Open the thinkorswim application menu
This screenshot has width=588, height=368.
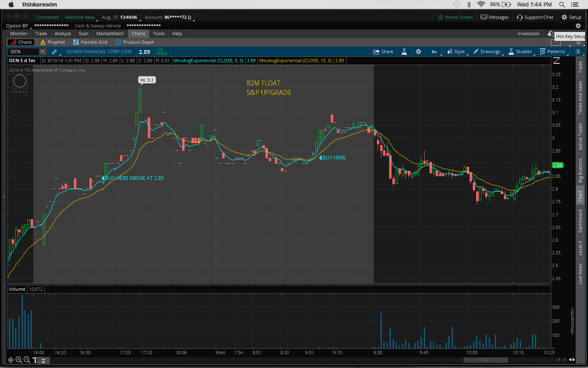tap(40, 4)
